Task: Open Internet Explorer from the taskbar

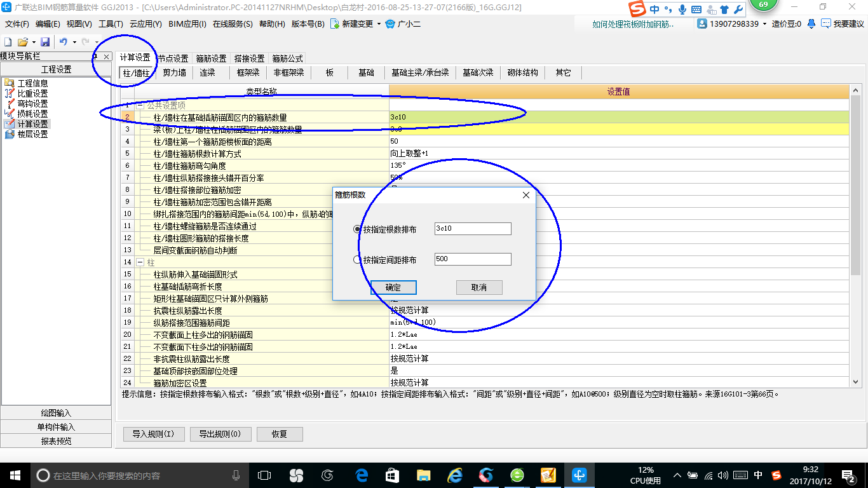Action: click(x=454, y=475)
